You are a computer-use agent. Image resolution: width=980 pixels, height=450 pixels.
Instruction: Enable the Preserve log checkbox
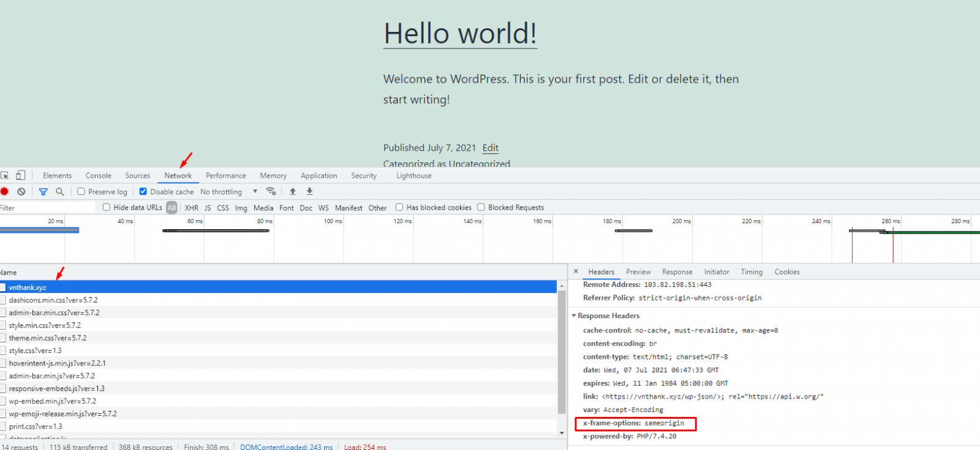pos(81,191)
